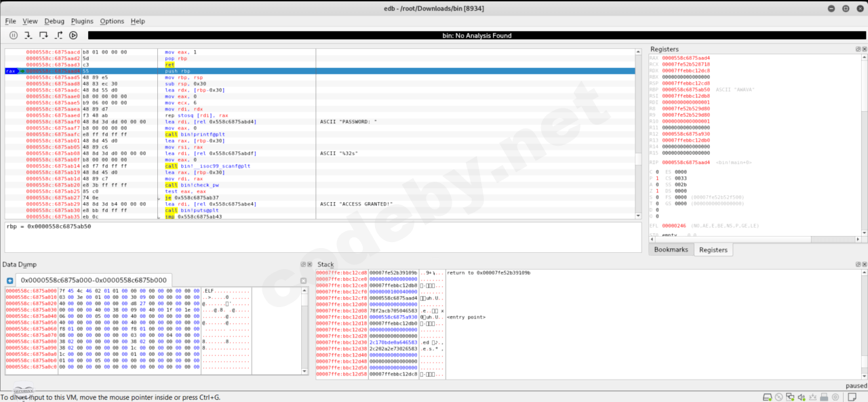The image size is (868, 402).
Task: Float the Registers panel
Action: pos(856,49)
